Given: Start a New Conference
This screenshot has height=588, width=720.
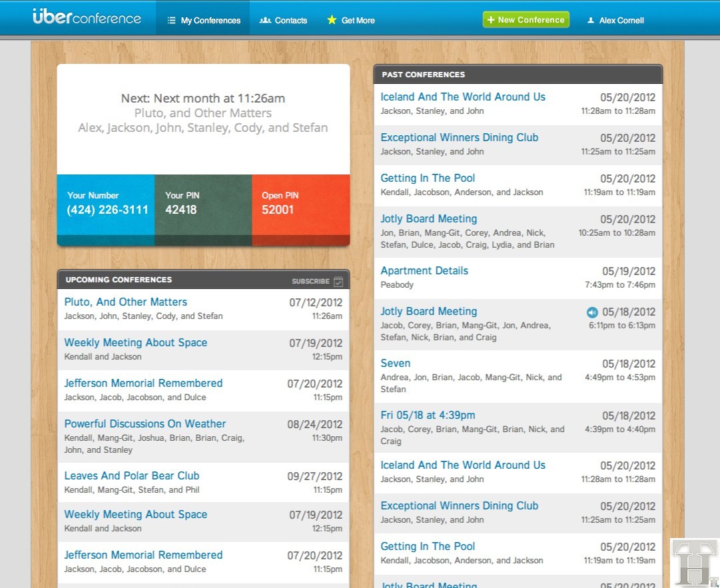Looking at the screenshot, I should coord(526,20).
